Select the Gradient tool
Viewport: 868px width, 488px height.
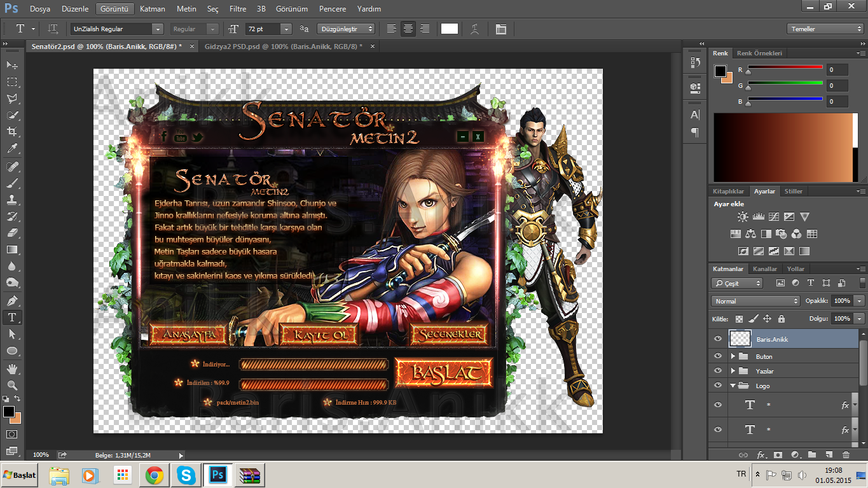(12, 249)
